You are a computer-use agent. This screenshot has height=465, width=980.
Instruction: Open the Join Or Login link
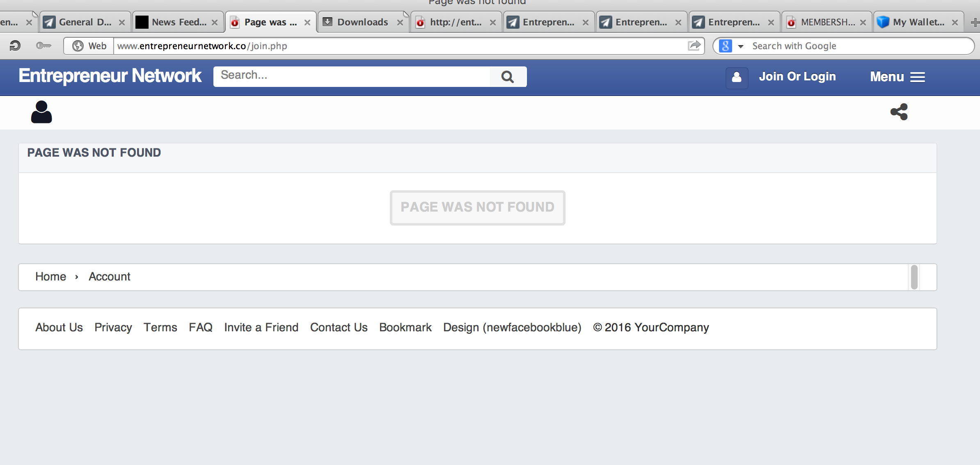coord(797,77)
